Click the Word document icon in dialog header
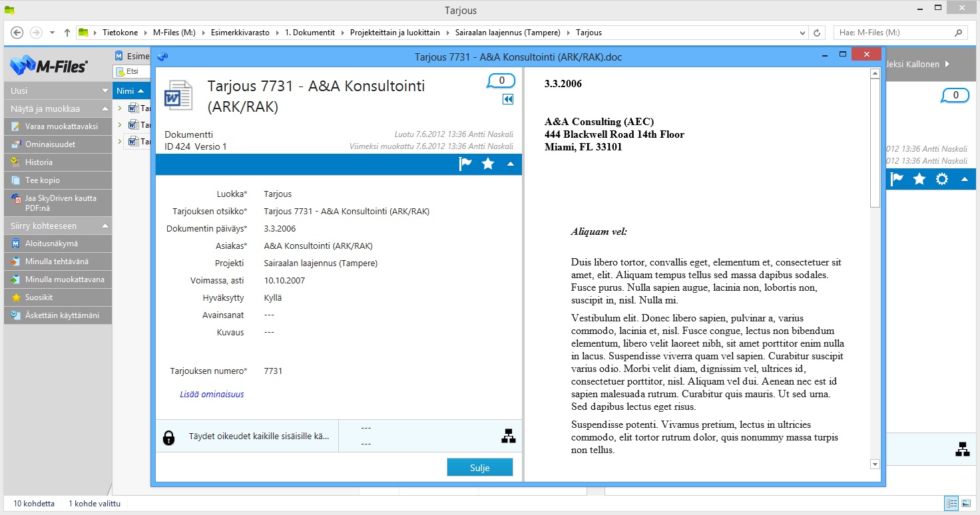This screenshot has width=980, height=515. (178, 95)
